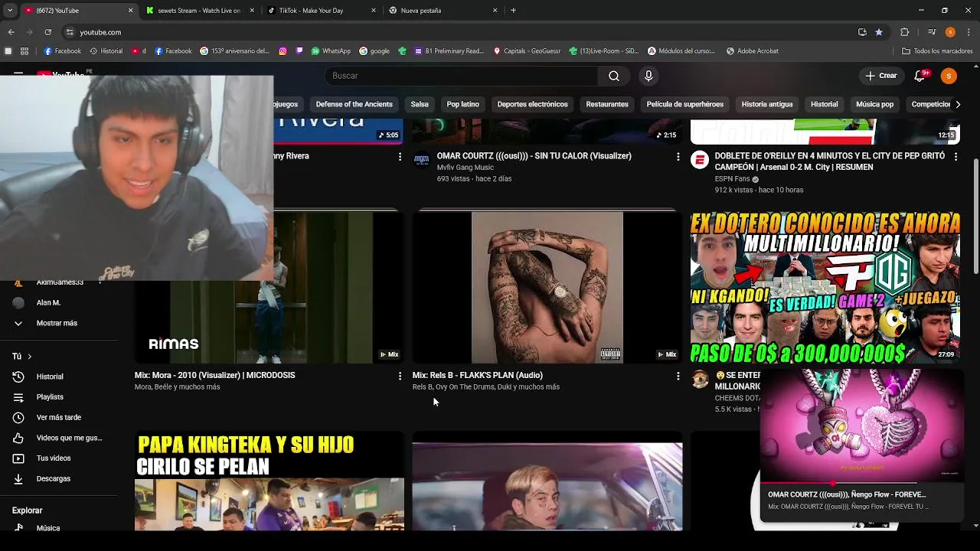
Task: Reload the page in Chrome
Action: (47, 32)
